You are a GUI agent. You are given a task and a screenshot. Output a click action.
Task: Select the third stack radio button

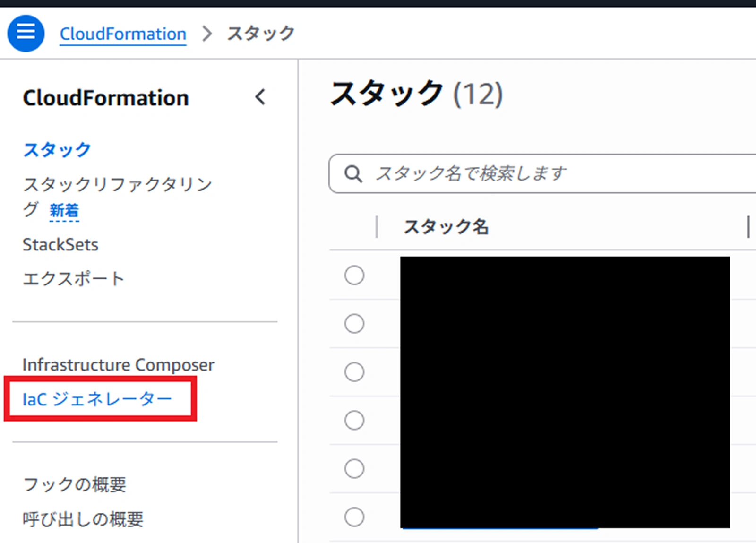point(354,372)
